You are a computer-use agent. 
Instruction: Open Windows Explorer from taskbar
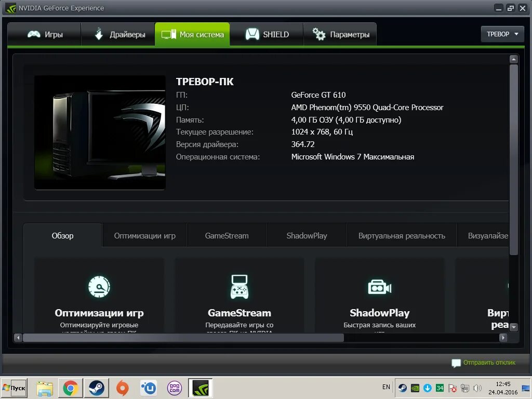click(x=45, y=388)
